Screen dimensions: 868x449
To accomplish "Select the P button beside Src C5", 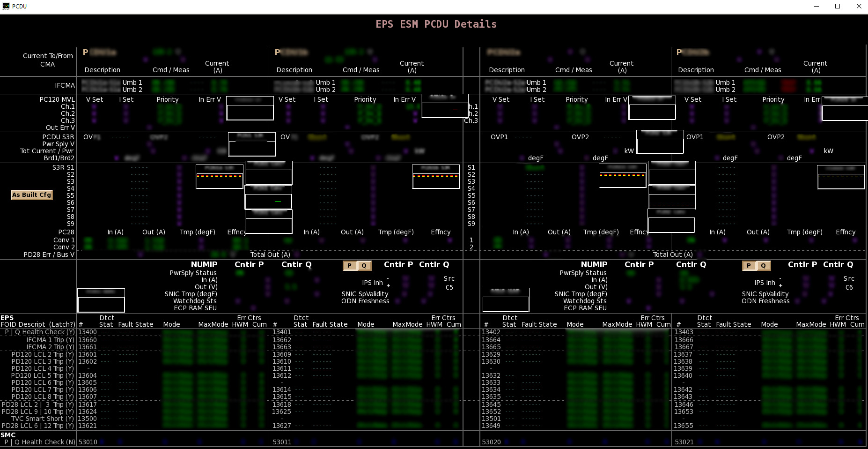I will (x=349, y=266).
